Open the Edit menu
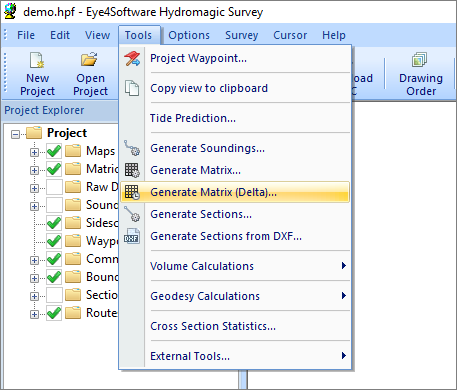457x390 pixels. (60, 35)
